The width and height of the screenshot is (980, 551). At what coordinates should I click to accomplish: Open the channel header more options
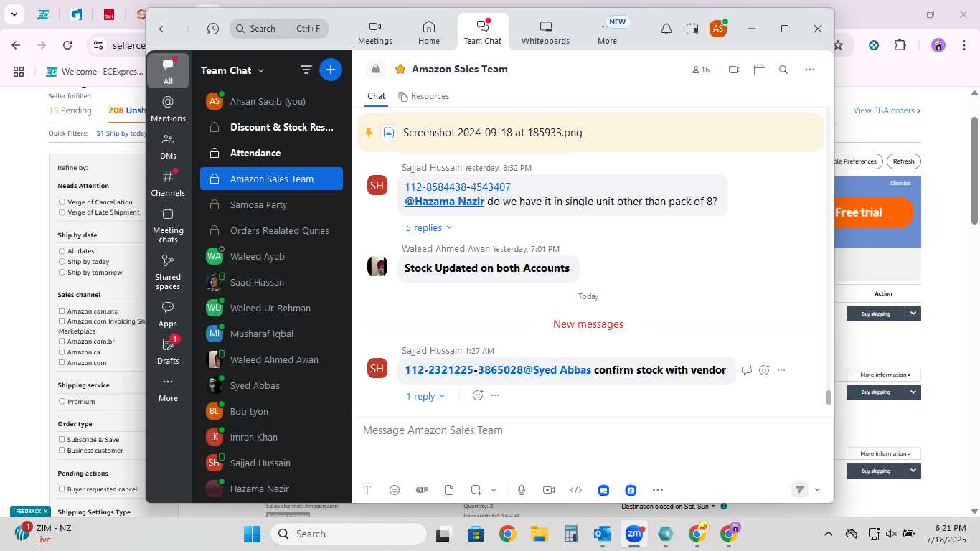pyautogui.click(x=810, y=70)
